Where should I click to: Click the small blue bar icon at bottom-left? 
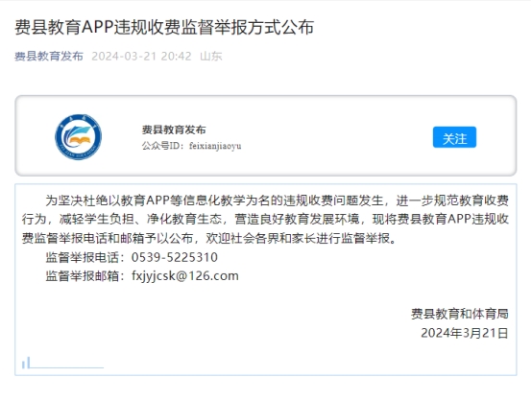coord(26,363)
